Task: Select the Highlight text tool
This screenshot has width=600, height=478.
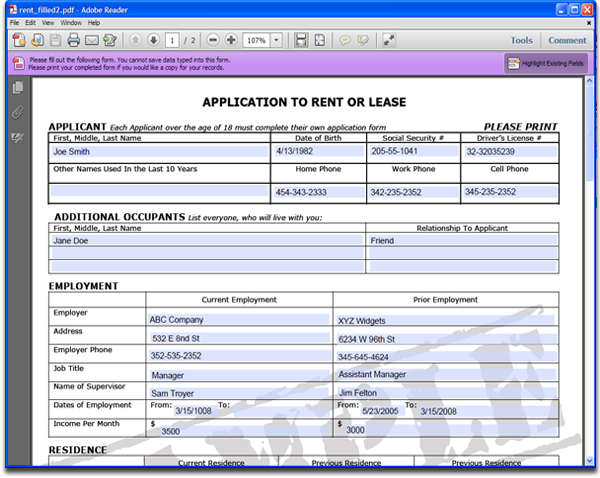Action: point(363,40)
